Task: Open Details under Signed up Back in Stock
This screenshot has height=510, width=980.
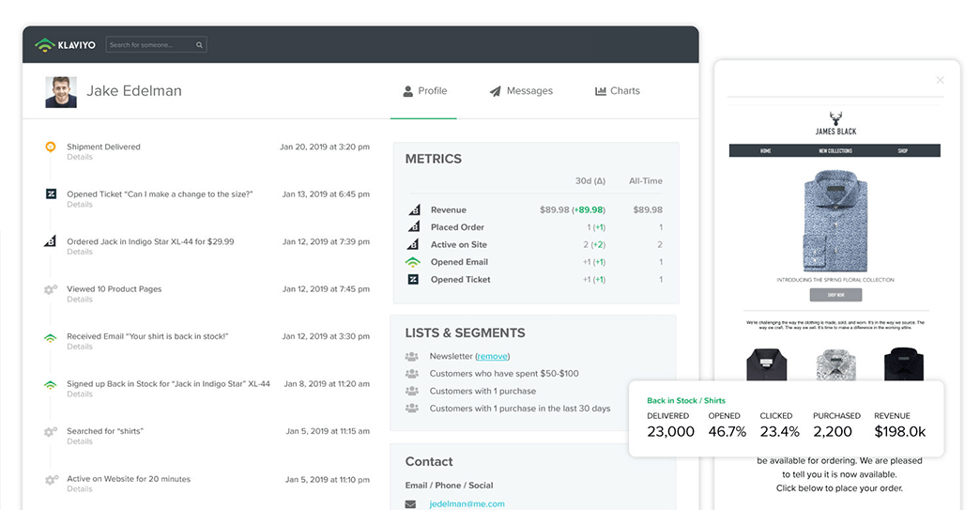Action: [x=80, y=394]
